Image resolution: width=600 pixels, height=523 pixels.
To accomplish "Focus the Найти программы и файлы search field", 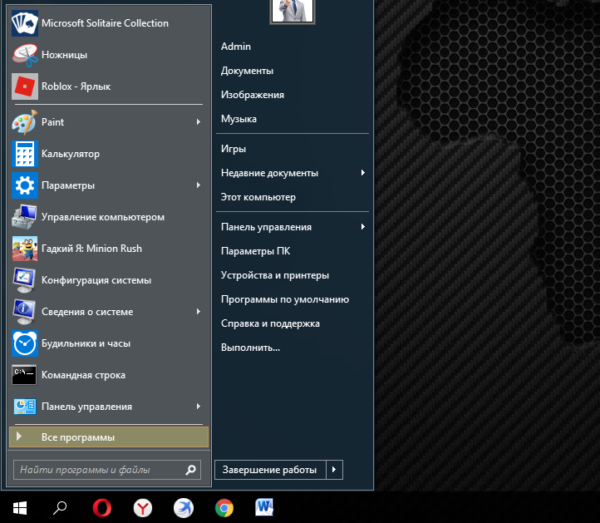I will (x=107, y=470).
